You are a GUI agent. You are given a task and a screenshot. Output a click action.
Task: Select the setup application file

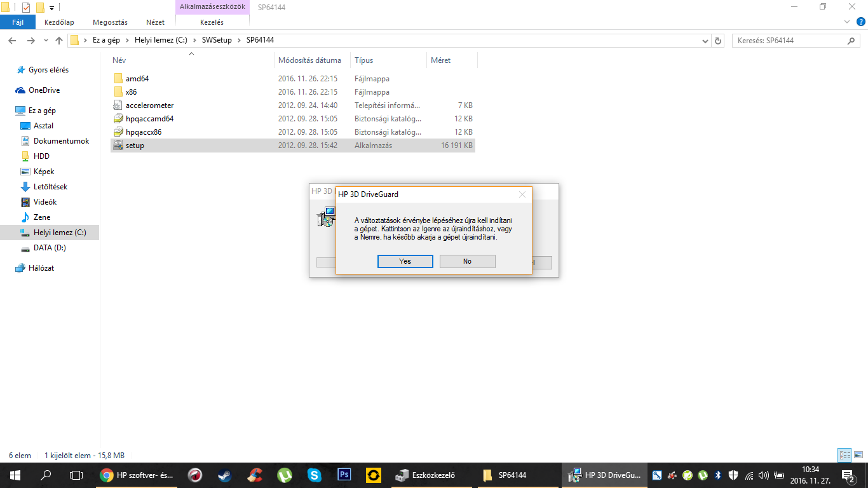pyautogui.click(x=292, y=146)
